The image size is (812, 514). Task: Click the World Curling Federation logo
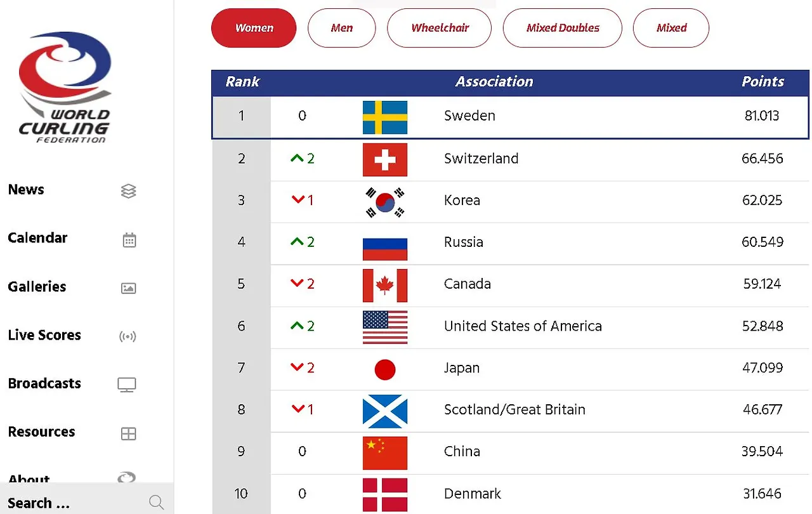tap(63, 87)
